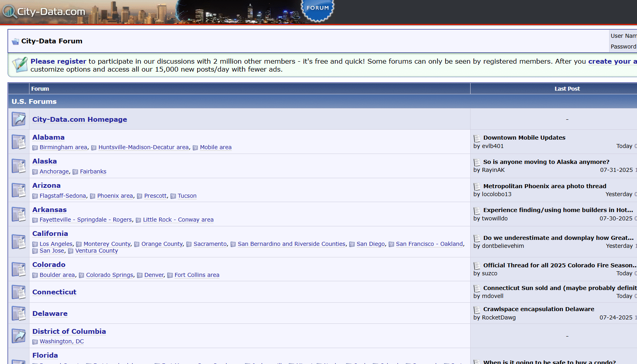Go to Monterey County subforum
Viewport: 637px width, 364px height.
pos(107,244)
